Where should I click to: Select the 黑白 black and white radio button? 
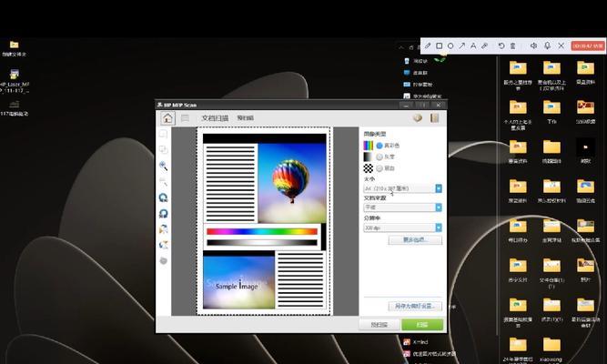(x=379, y=168)
